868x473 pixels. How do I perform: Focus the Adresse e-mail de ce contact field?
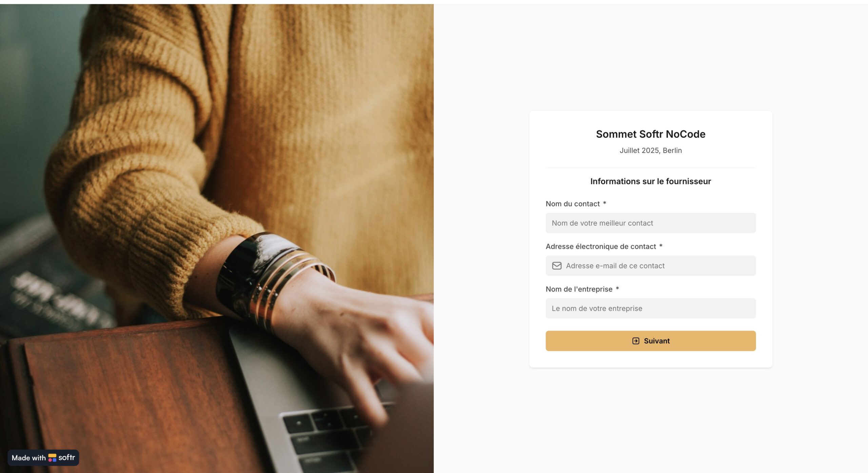[651, 265]
